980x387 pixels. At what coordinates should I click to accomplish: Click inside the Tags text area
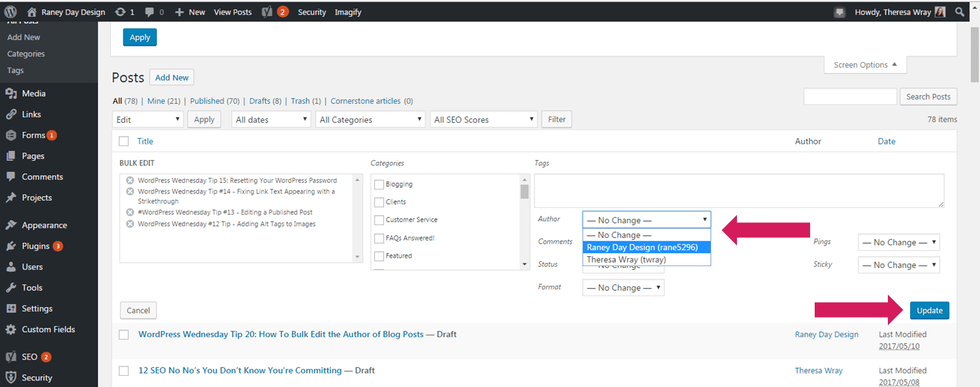coord(739,191)
